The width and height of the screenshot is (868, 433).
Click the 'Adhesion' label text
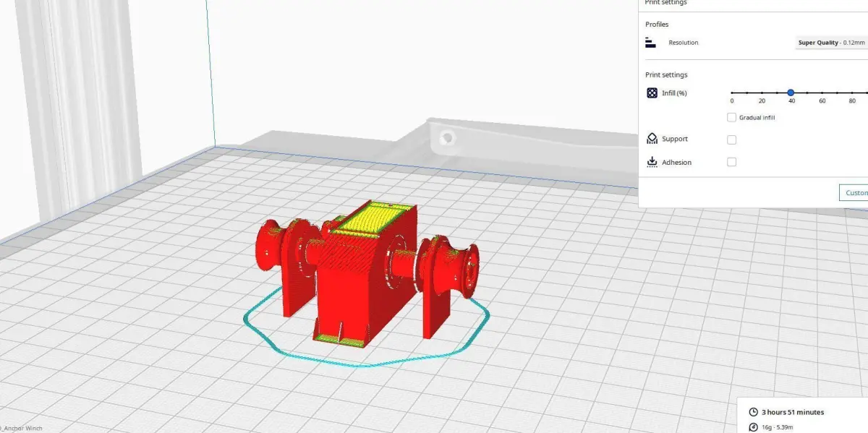676,163
